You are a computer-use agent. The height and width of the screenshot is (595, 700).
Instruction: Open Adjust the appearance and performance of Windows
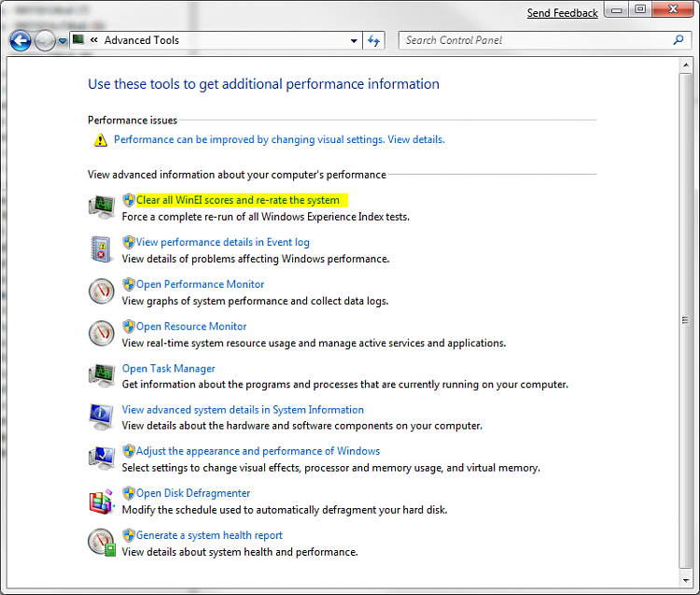(258, 451)
